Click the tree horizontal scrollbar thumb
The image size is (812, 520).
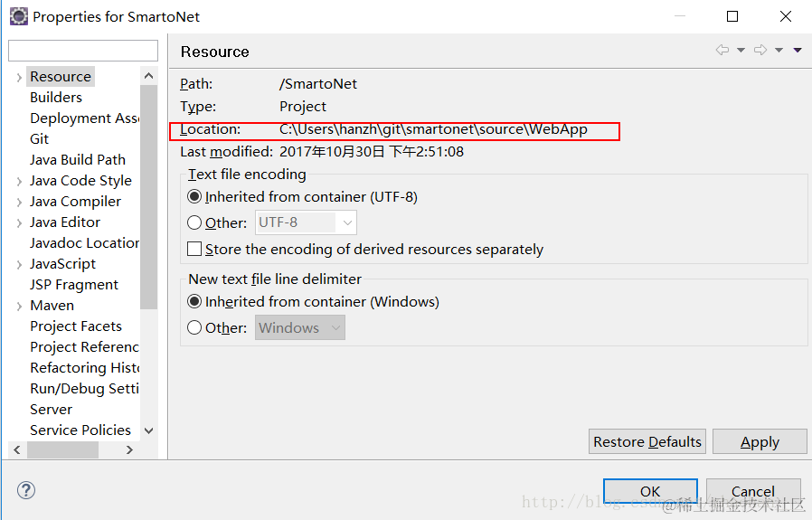(x=62, y=449)
